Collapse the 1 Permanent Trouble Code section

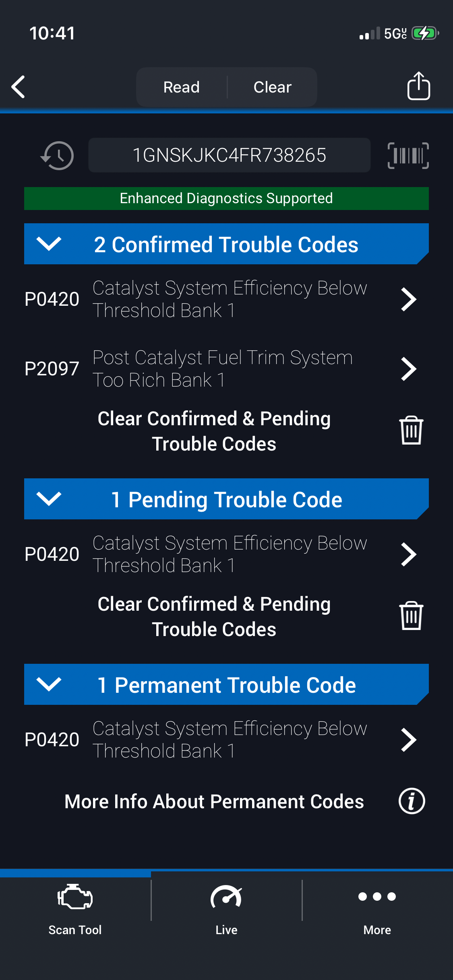(49, 684)
